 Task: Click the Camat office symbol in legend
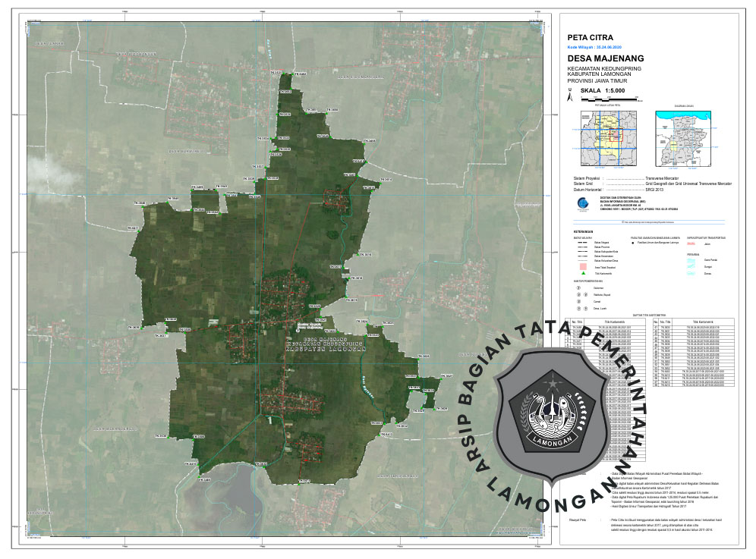[578, 301]
